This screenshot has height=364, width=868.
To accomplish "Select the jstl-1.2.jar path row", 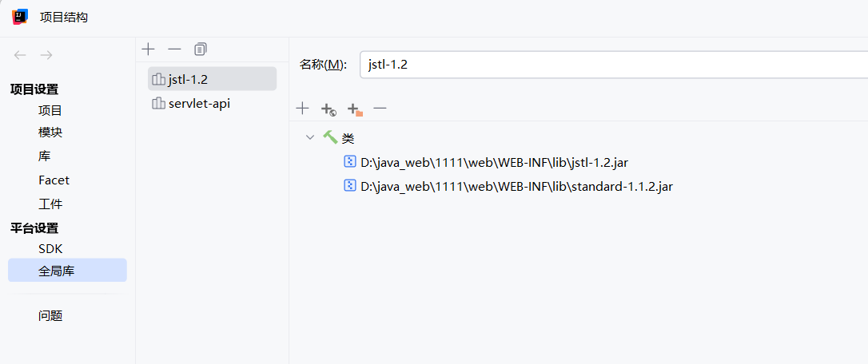I will [494, 162].
